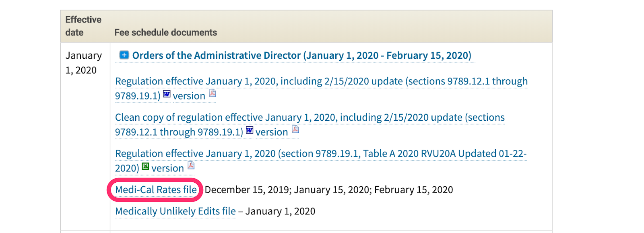Image resolution: width=644 pixels, height=233 pixels.
Task: Expand the Orders of the Administrative Director section
Action: tap(124, 55)
